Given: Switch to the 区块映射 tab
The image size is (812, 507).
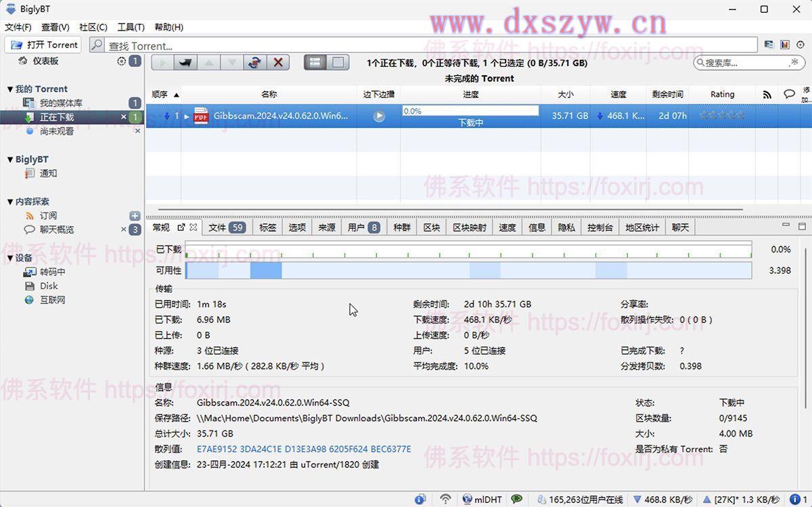Looking at the screenshot, I should coord(470,227).
